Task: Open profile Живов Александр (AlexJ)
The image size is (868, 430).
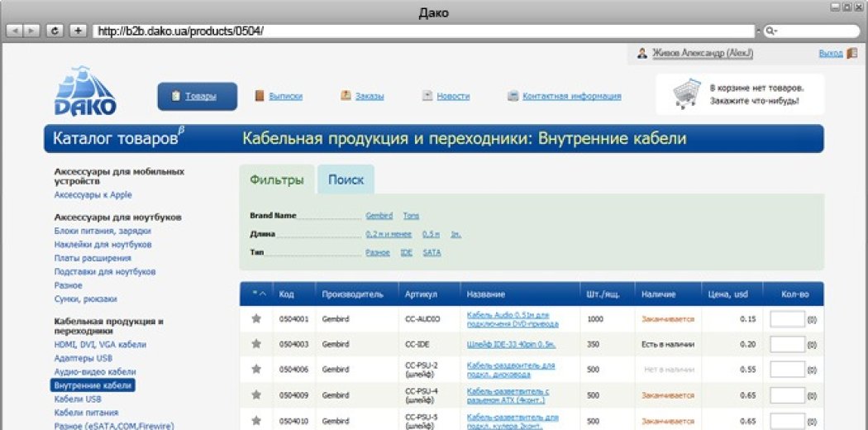Action: click(703, 54)
